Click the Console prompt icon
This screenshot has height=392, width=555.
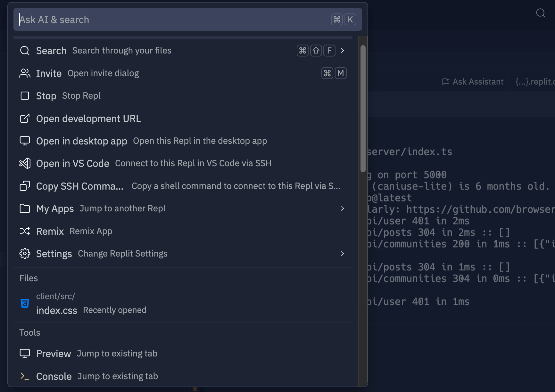(x=25, y=376)
